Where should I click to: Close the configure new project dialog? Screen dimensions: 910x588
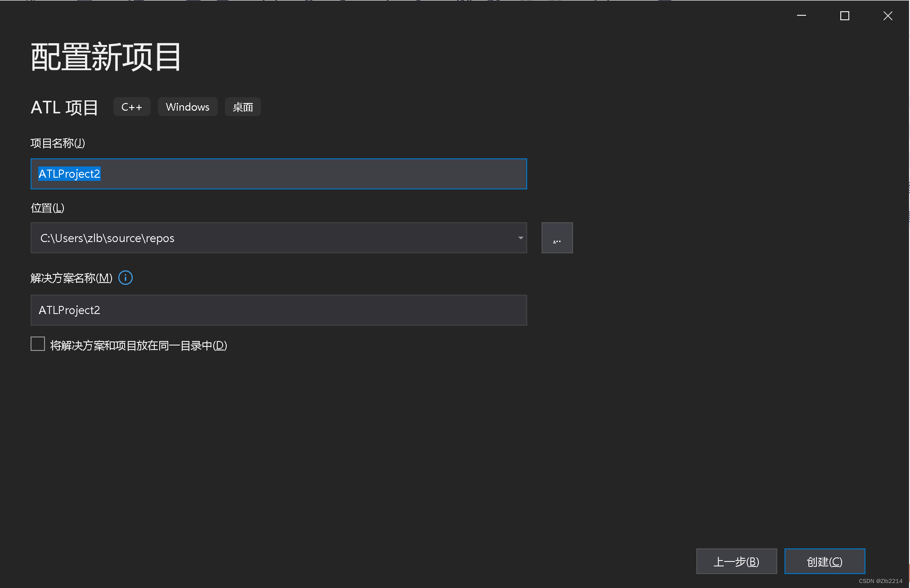pos(888,16)
